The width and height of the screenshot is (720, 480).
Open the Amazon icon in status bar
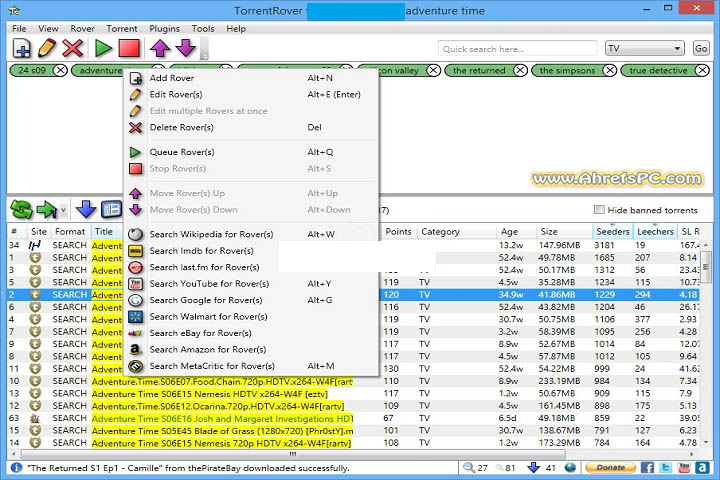[702, 468]
